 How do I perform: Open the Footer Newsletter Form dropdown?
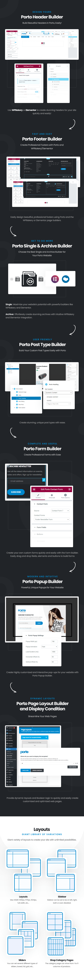(52, 519)
